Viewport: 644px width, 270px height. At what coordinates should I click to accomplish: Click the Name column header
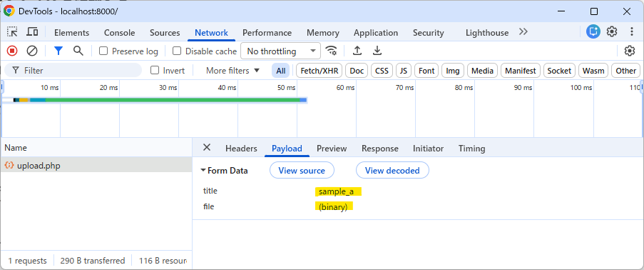96,147
